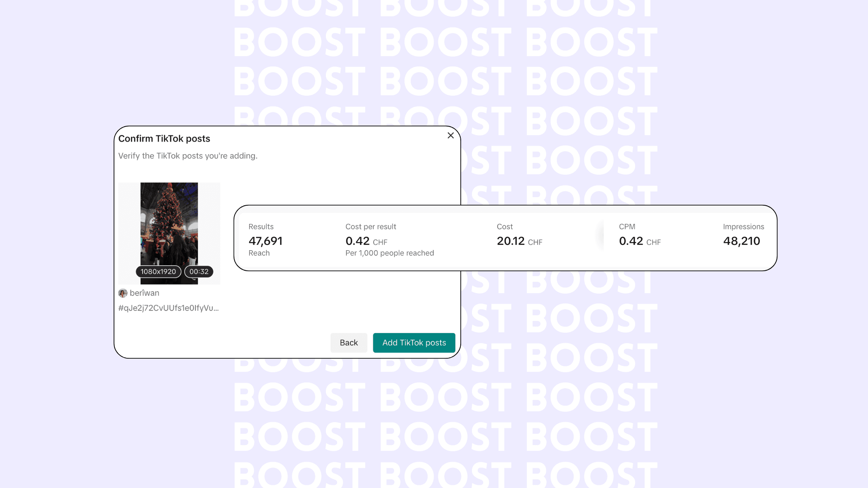Click the 1080x1920 resolution badge
Image resolution: width=868 pixels, height=488 pixels.
pos(158,271)
